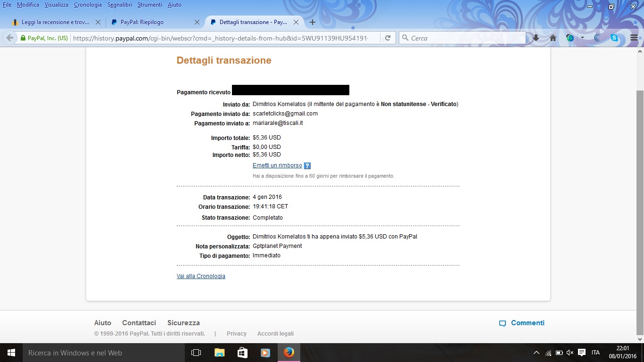Click the ITA input language indicator
644x362 pixels.
click(595, 353)
